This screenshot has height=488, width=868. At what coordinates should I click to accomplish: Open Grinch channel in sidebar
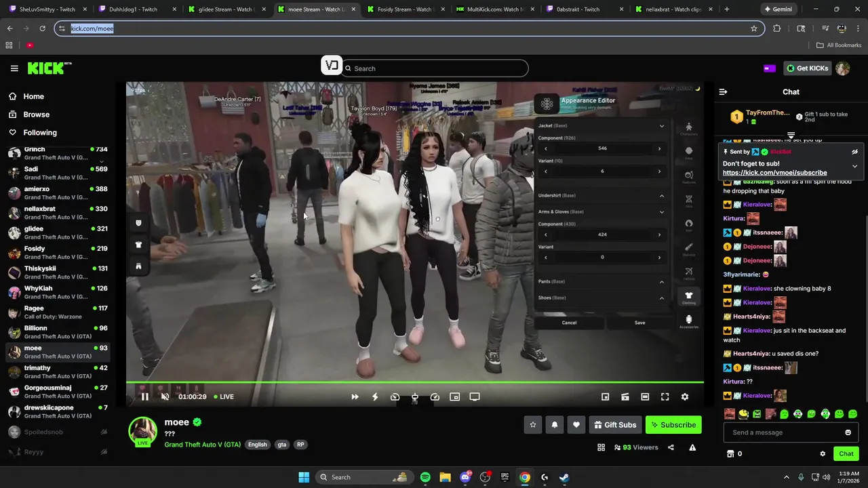coord(58,153)
